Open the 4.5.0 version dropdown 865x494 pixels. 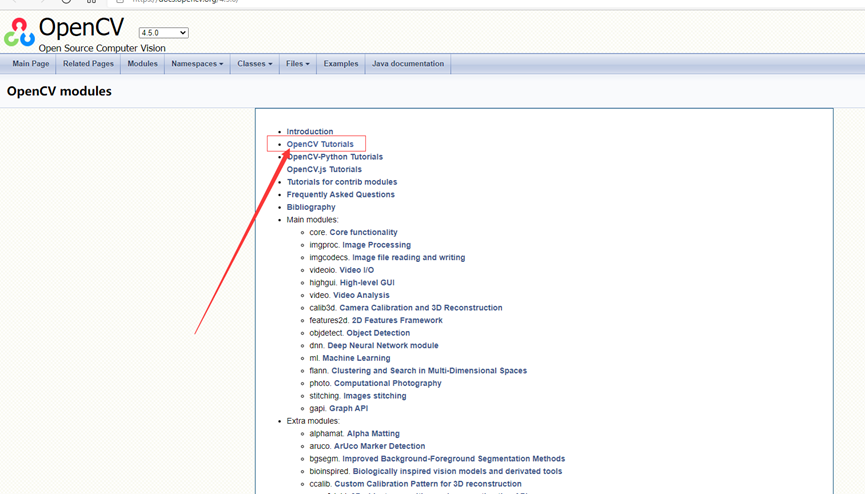[x=163, y=33]
